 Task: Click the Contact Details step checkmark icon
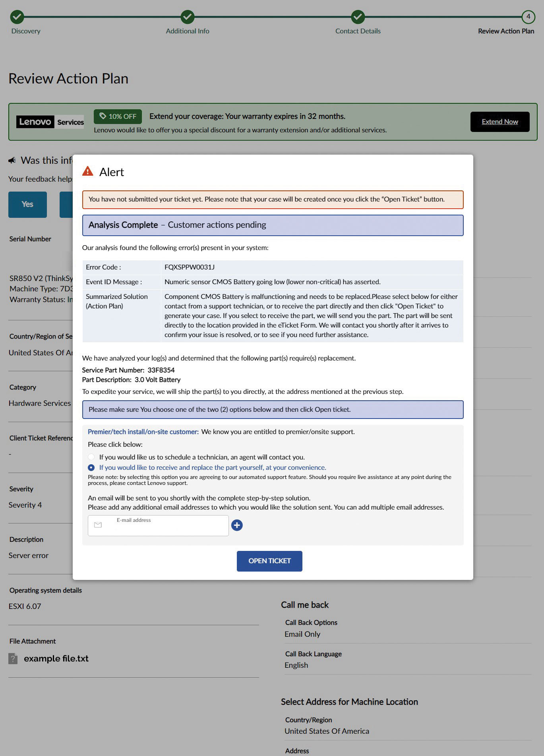[x=358, y=17]
